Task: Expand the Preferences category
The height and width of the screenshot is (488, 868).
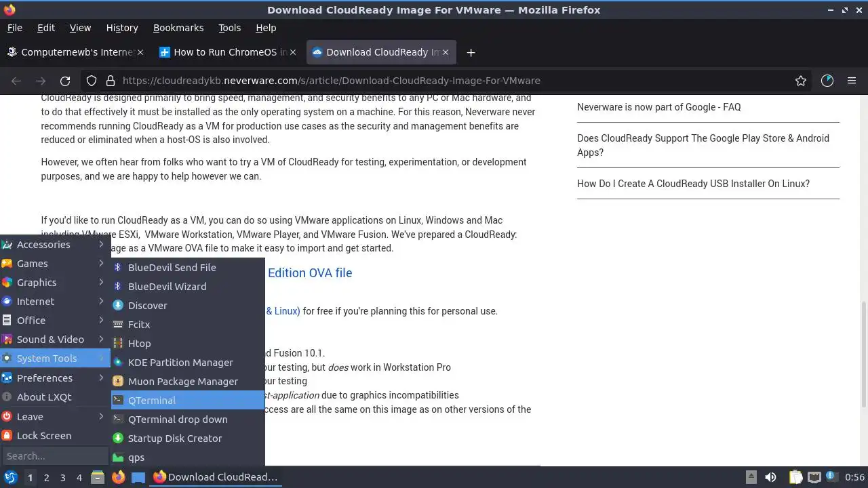Action: pos(55,378)
